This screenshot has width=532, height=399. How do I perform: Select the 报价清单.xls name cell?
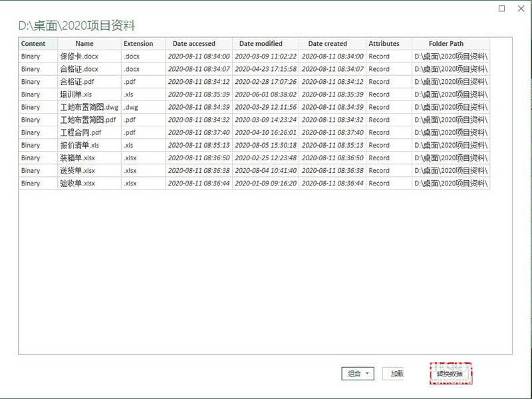click(79, 145)
